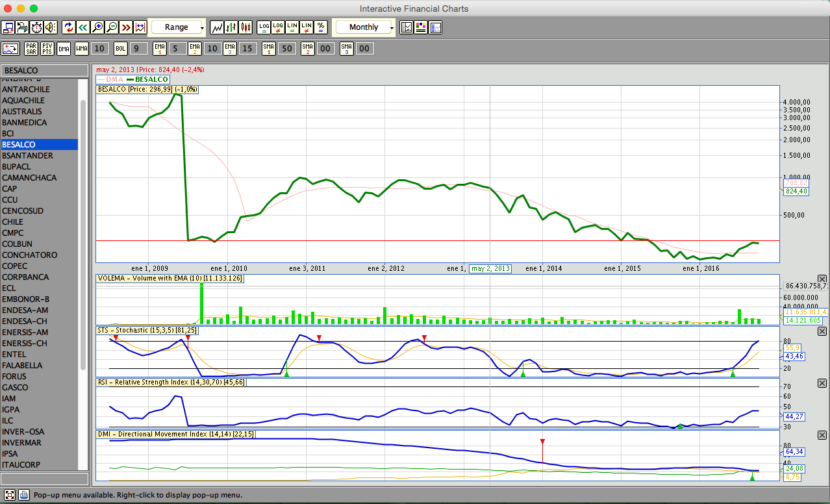Screen dimensions: 830x504
Task: Select LOG equal scale mode
Action: [x=264, y=27]
